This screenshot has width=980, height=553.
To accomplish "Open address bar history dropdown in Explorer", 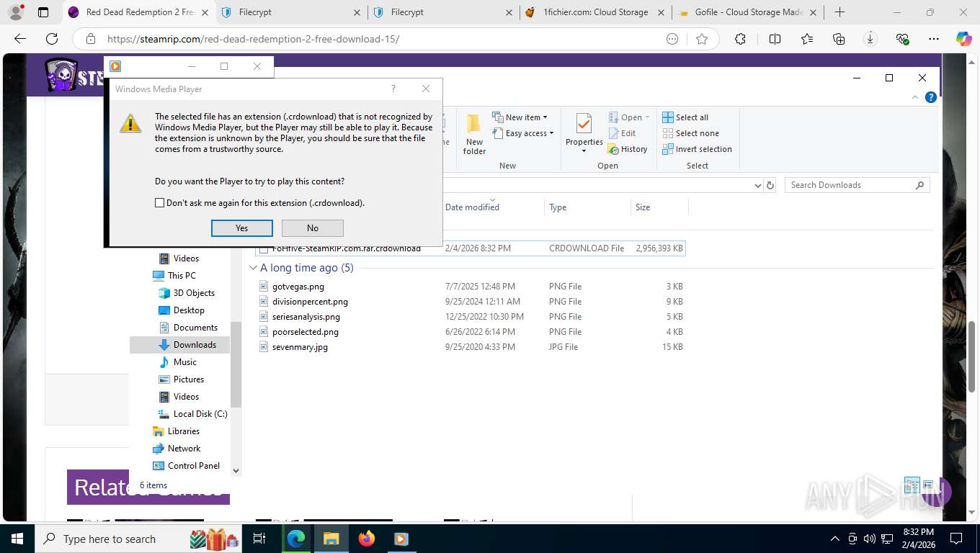I will [757, 185].
